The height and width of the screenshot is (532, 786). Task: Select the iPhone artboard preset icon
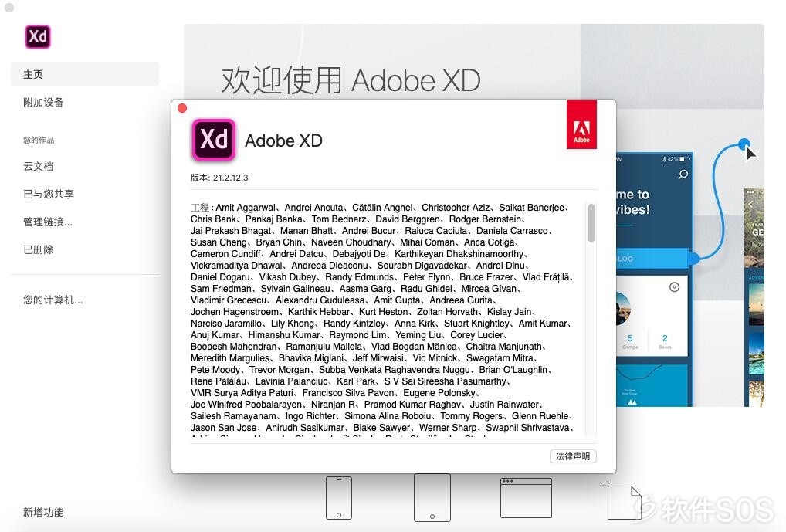[339, 498]
